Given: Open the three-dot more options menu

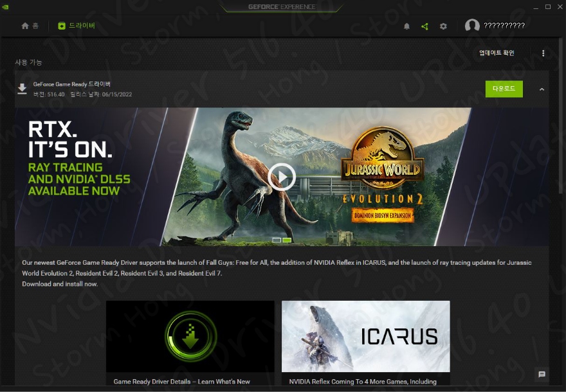Looking at the screenshot, I should click(x=543, y=53).
